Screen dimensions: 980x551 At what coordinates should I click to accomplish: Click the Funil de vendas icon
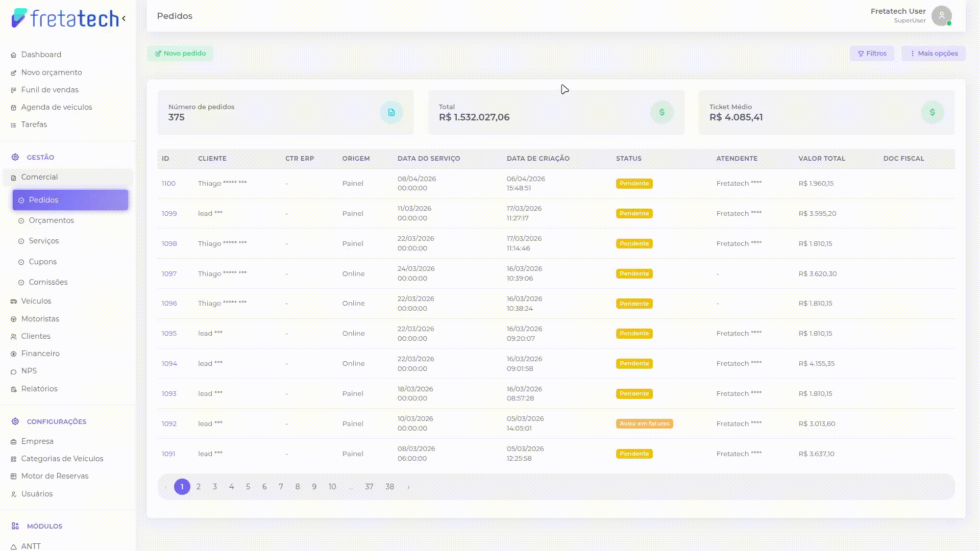[x=14, y=90]
